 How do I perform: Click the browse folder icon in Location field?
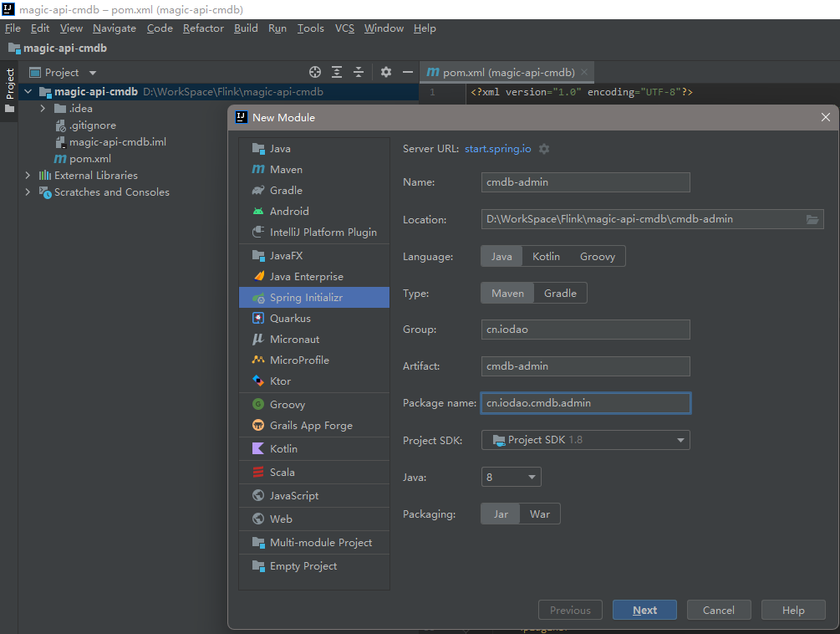click(x=812, y=219)
